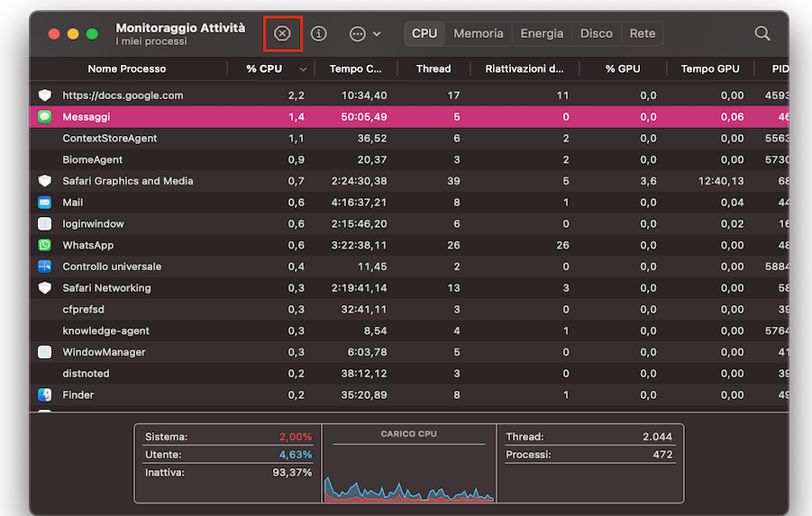The height and width of the screenshot is (516, 812).
Task: Select the Safari Graphics and Media row
Action: point(270,181)
